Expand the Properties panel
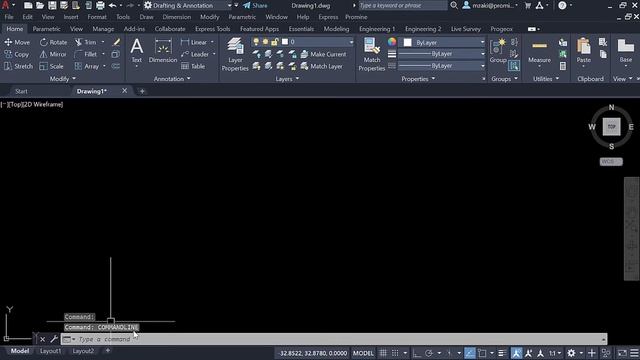Image resolution: width=640 pixels, height=360 pixels. point(418,79)
